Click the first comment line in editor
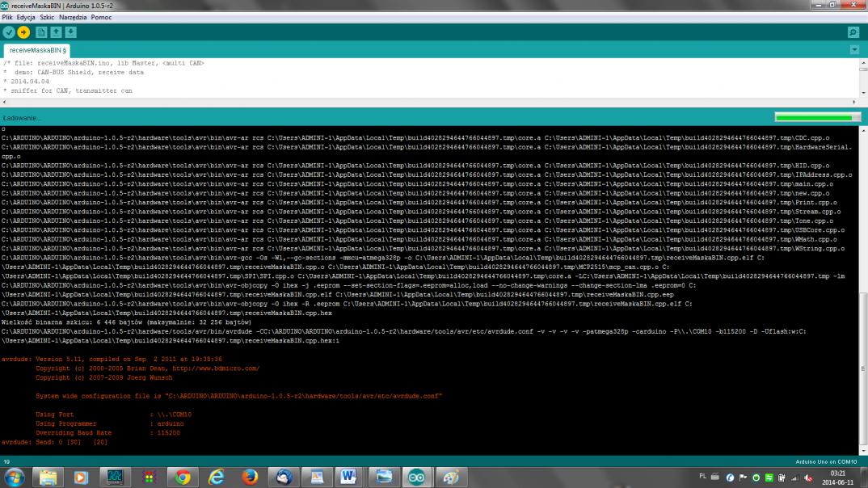 tap(103, 63)
